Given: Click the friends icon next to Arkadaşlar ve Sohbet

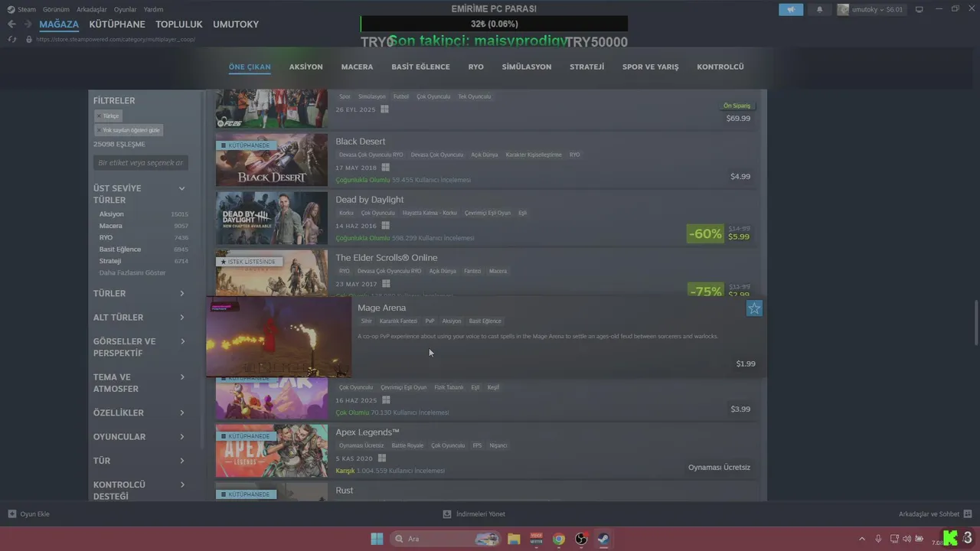Looking at the screenshot, I should (968, 514).
